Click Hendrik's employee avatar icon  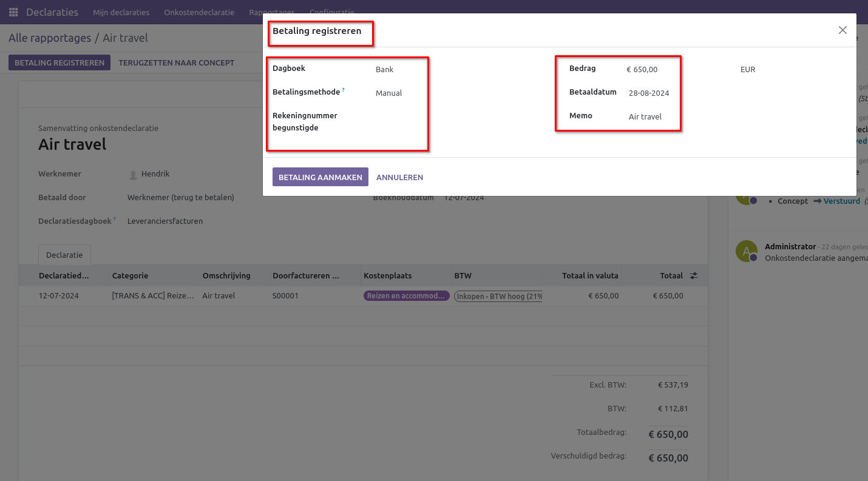click(133, 175)
